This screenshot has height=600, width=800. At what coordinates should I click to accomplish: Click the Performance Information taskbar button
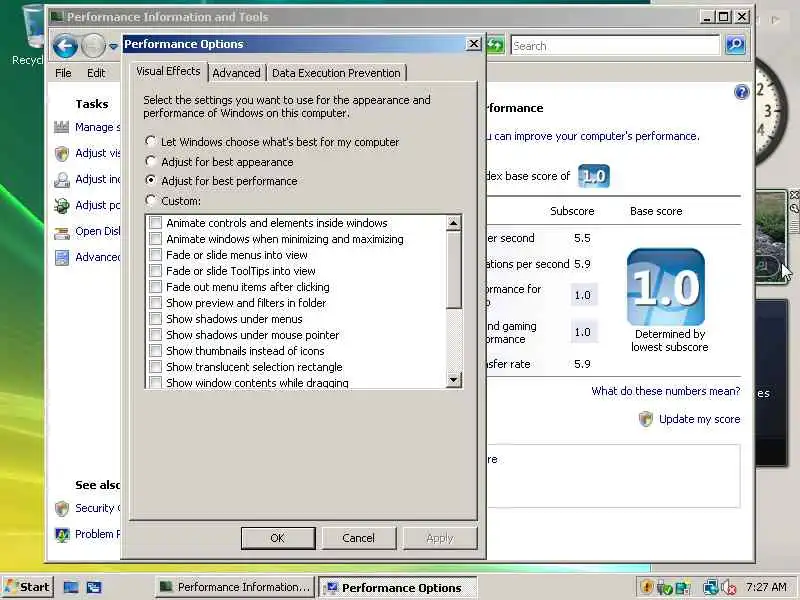(x=235, y=587)
